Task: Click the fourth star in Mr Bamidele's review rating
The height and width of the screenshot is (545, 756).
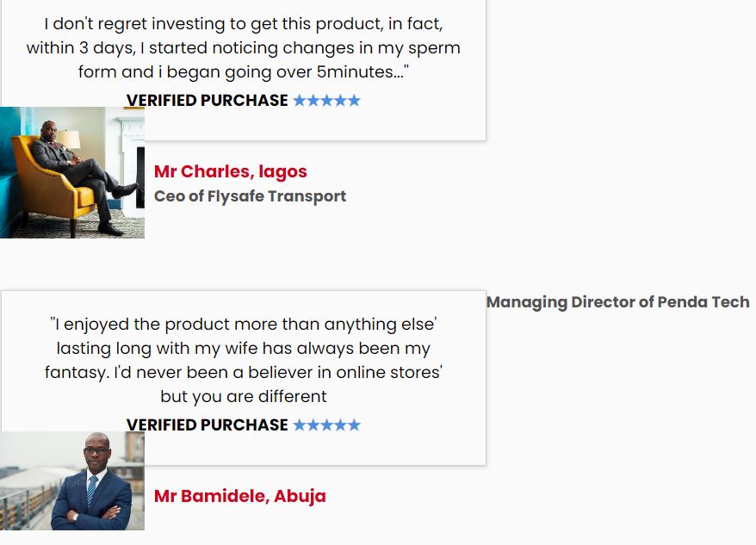Action: [340, 425]
